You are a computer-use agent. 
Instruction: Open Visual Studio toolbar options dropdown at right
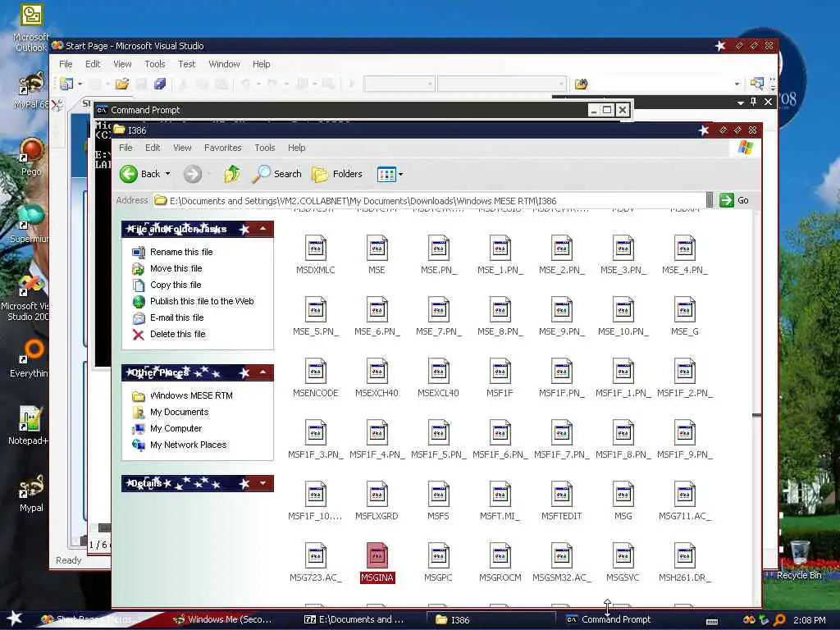click(x=773, y=84)
